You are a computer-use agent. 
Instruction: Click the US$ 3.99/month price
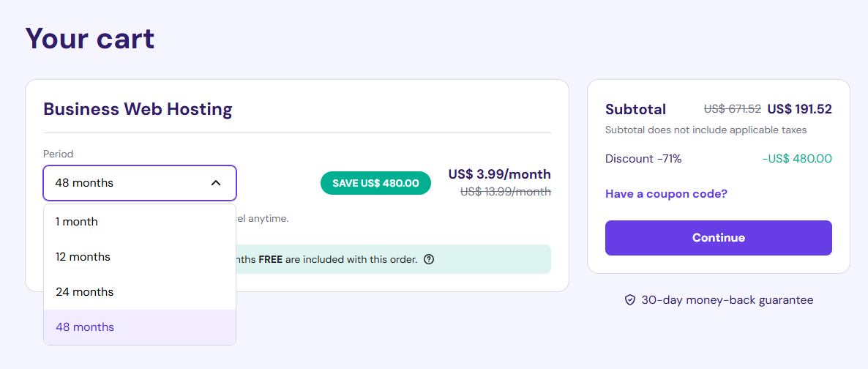tap(499, 174)
